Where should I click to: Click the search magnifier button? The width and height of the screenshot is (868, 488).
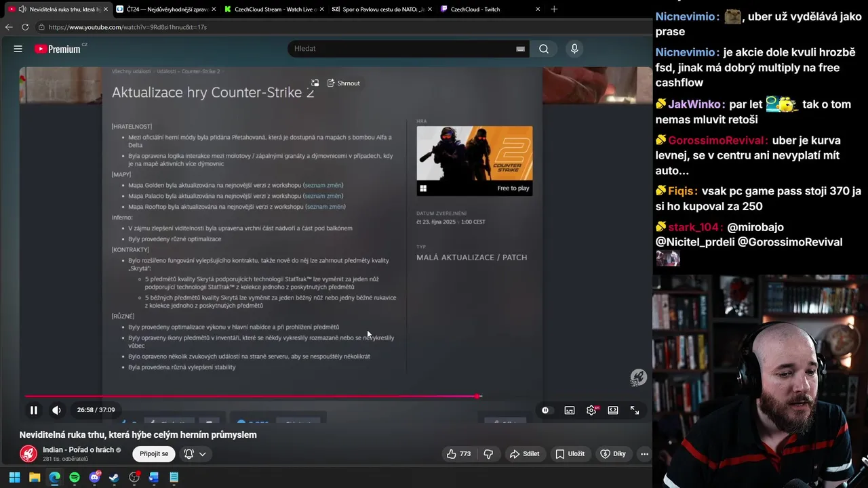pyautogui.click(x=544, y=49)
